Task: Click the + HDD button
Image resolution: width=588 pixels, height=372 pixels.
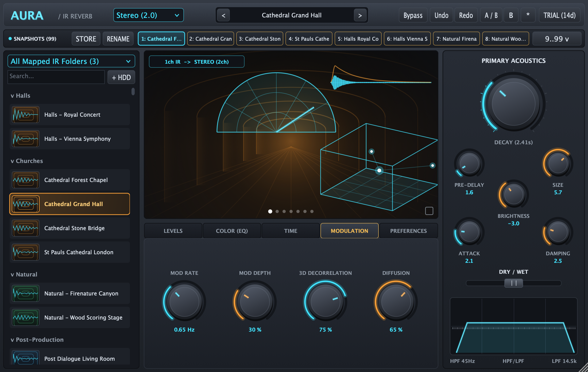Action: point(121,77)
